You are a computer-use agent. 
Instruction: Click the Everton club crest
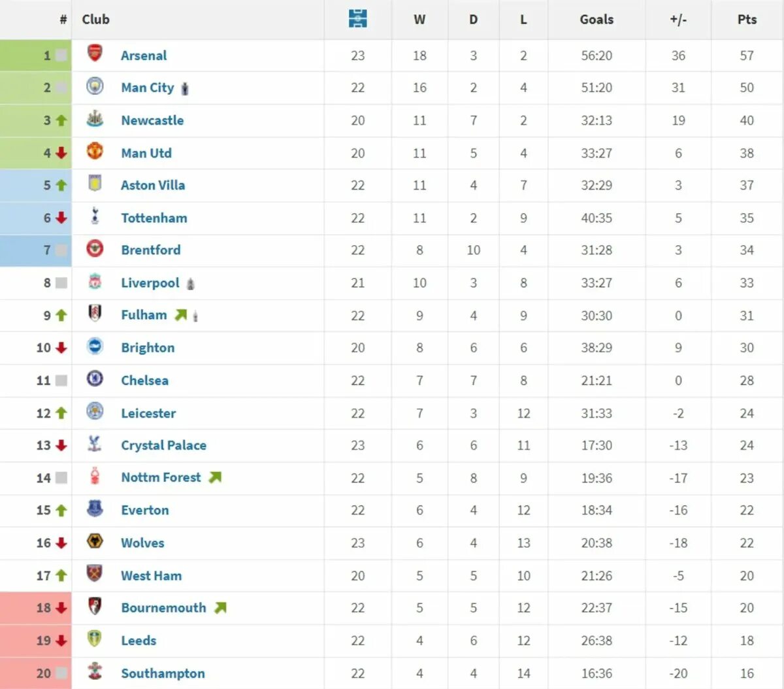click(x=95, y=508)
